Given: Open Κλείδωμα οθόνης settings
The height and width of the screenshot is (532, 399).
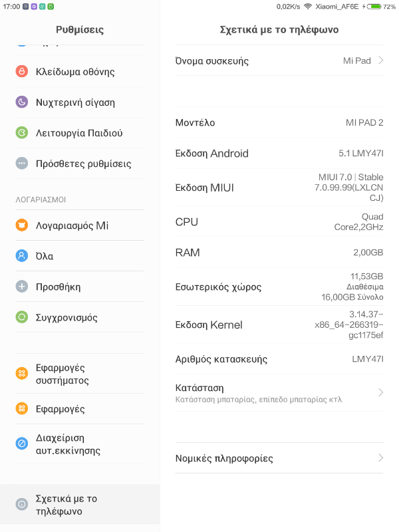Looking at the screenshot, I should click(x=80, y=72).
